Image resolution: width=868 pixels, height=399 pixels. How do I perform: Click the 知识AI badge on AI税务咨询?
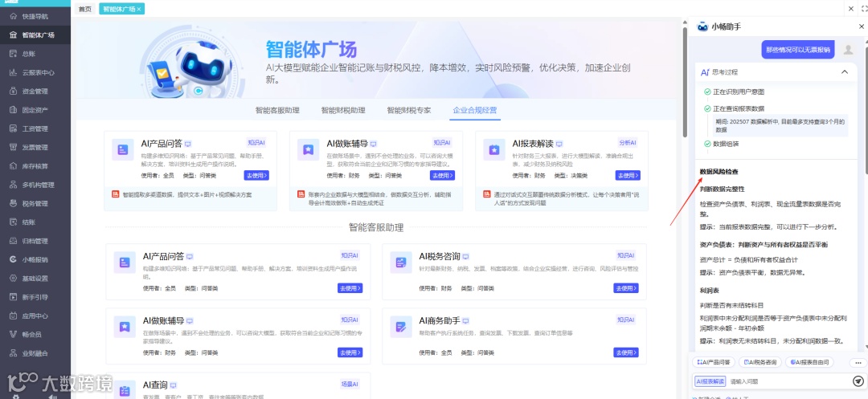click(626, 255)
